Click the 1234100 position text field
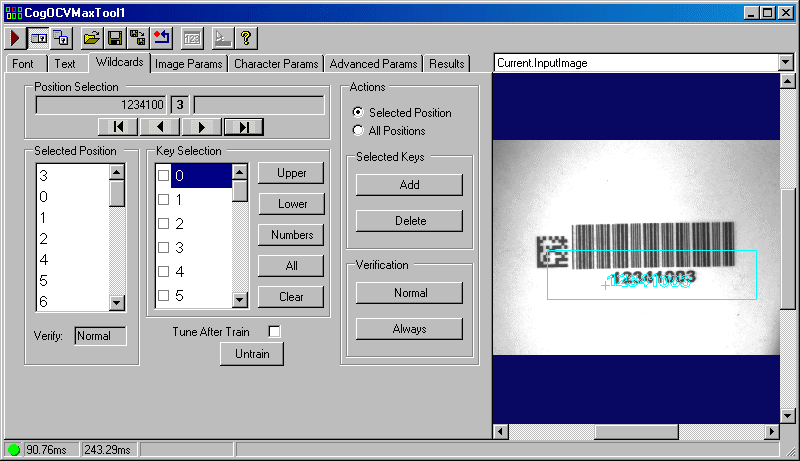This screenshot has height=461, width=800. (101, 105)
